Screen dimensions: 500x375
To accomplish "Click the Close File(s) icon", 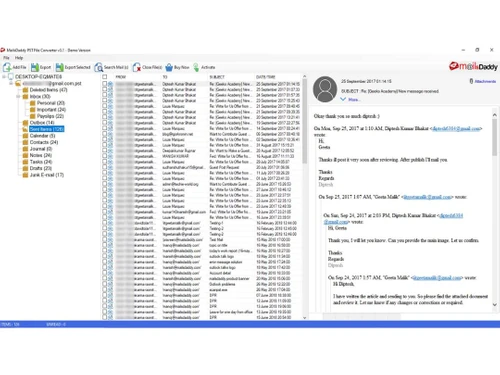I will [137, 67].
